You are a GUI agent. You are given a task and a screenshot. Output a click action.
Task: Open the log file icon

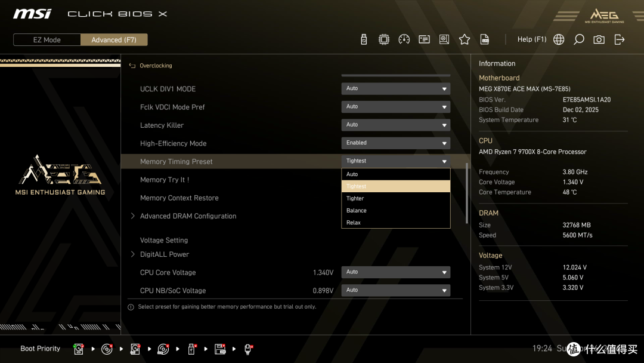pos(485,39)
